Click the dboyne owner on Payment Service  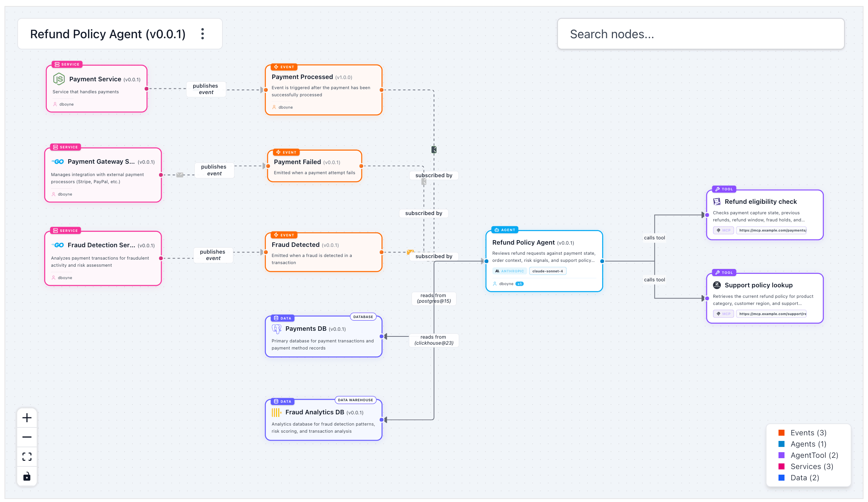point(63,104)
